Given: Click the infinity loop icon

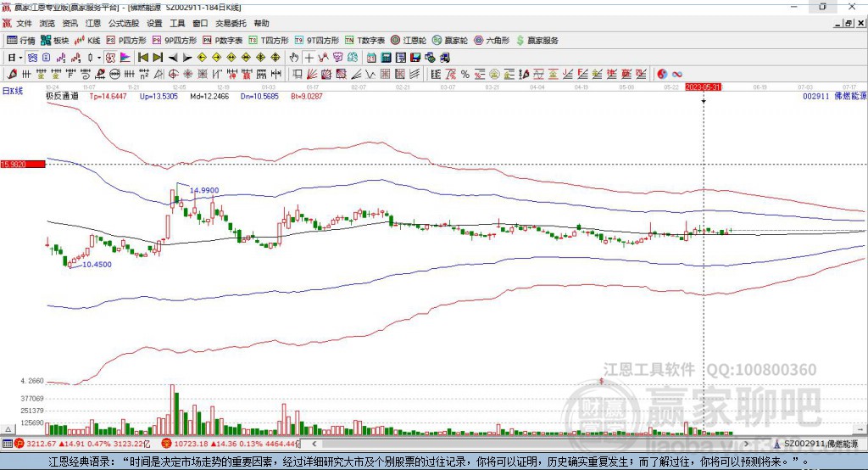Looking at the screenshot, I should (x=677, y=74).
